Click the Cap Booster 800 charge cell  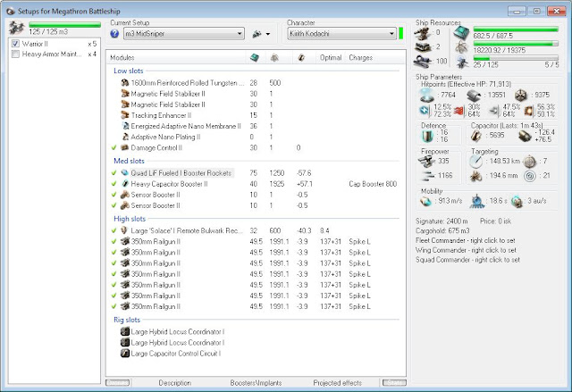click(373, 184)
